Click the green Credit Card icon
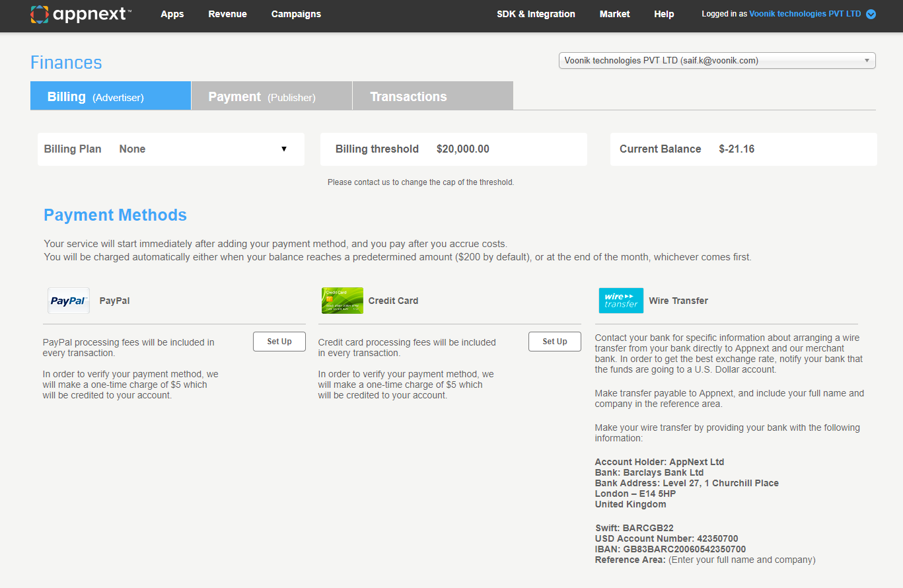This screenshot has width=903, height=588. (342, 301)
